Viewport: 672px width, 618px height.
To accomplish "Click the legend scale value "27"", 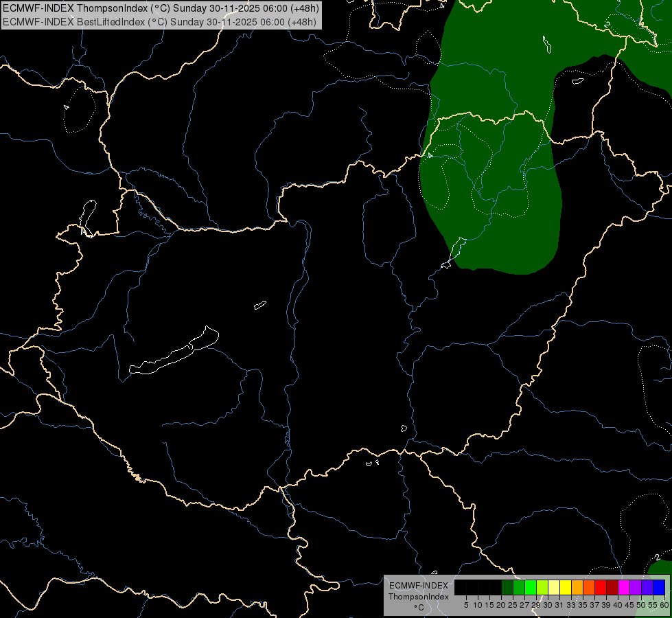I will (x=524, y=605).
